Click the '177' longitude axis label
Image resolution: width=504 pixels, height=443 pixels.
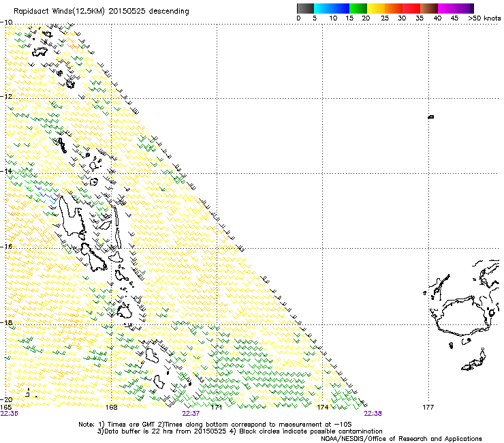[x=428, y=408]
